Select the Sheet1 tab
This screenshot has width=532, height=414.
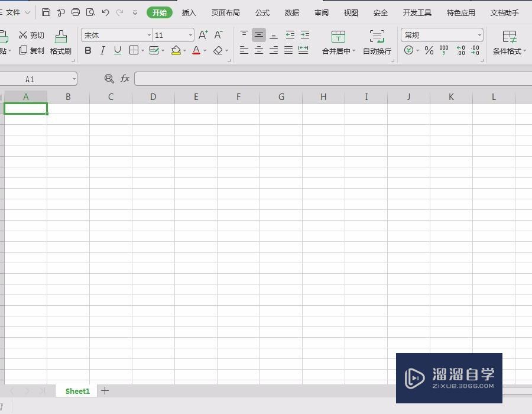[77, 391]
